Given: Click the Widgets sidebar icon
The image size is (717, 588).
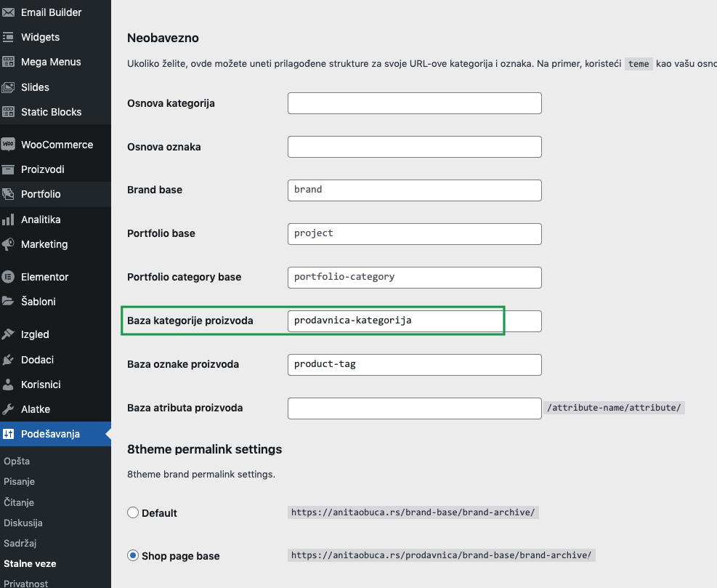Looking at the screenshot, I should (x=8, y=37).
